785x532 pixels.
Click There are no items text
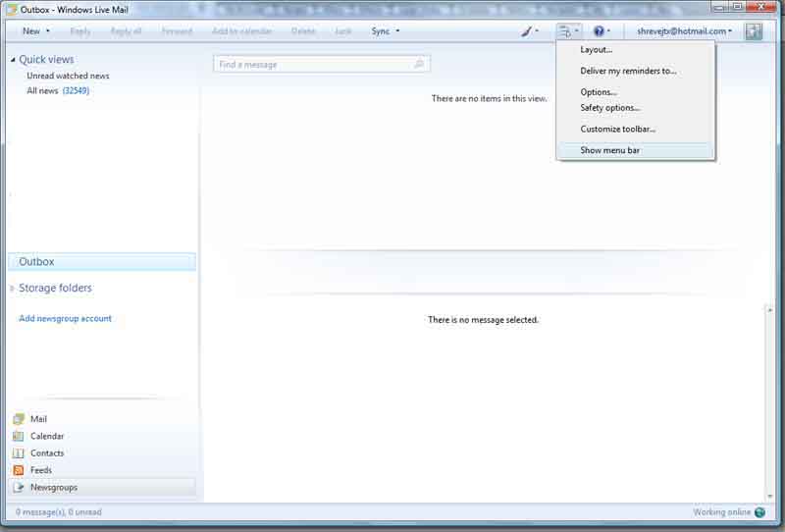click(x=489, y=99)
